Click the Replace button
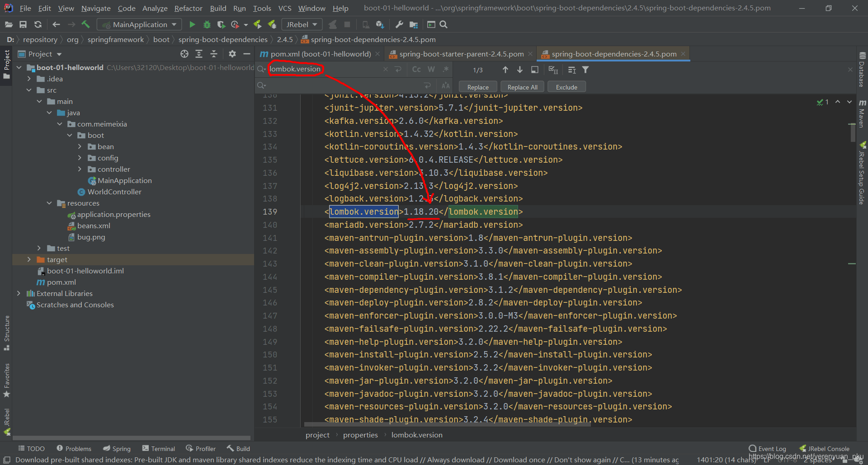868x465 pixels. [x=478, y=87]
